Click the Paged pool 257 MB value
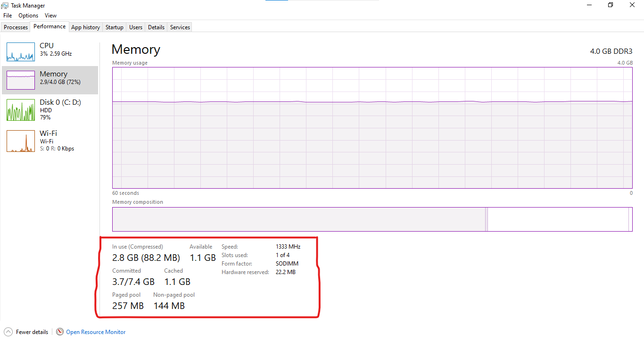Viewport: 644px width, 342px height. (x=128, y=306)
